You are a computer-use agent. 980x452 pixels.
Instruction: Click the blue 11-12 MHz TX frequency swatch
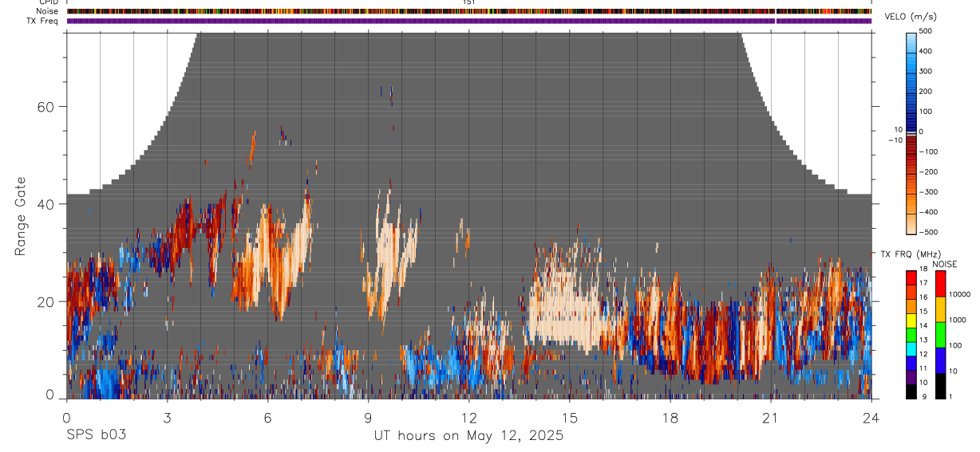tap(911, 364)
